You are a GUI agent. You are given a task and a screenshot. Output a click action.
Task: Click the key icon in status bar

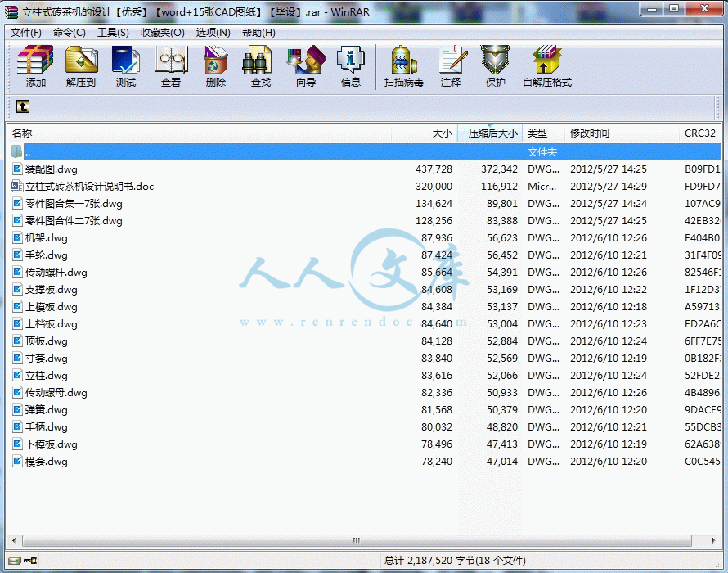click(30, 561)
